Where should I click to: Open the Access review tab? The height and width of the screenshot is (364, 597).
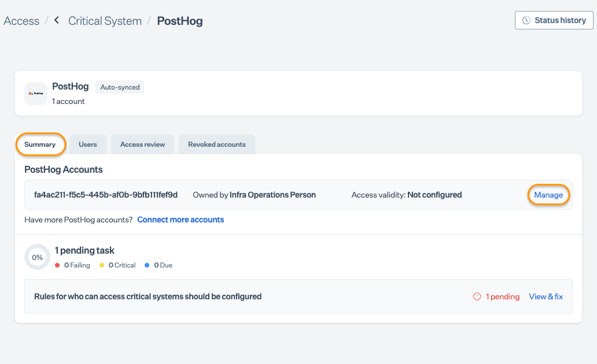pyautogui.click(x=142, y=144)
